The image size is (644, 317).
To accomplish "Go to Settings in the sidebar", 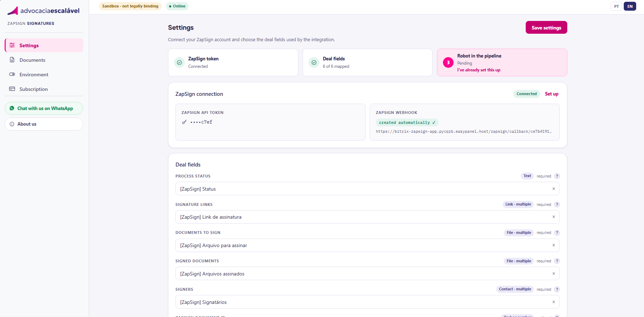I will (44, 45).
